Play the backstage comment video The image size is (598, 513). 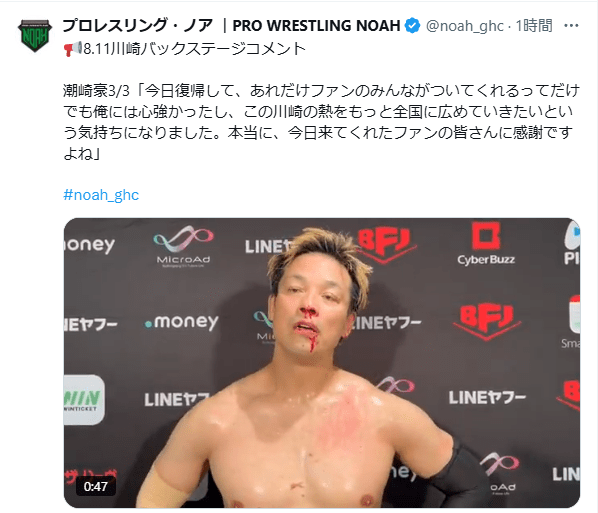tap(322, 363)
